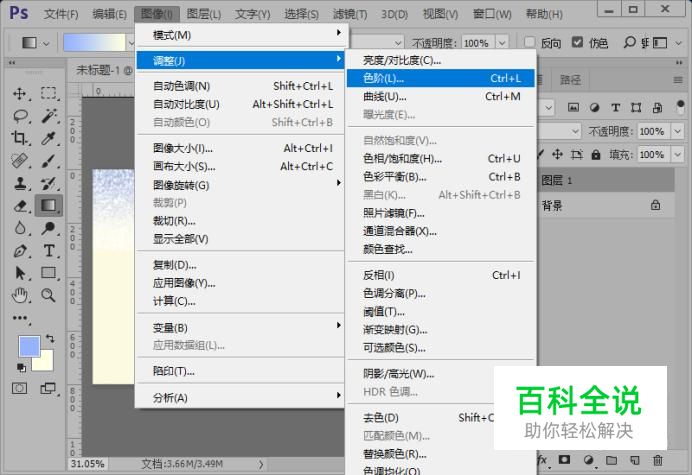Screen dimensions: 692x475
Task: Open the extra tools ellipsis
Action: coord(20,318)
